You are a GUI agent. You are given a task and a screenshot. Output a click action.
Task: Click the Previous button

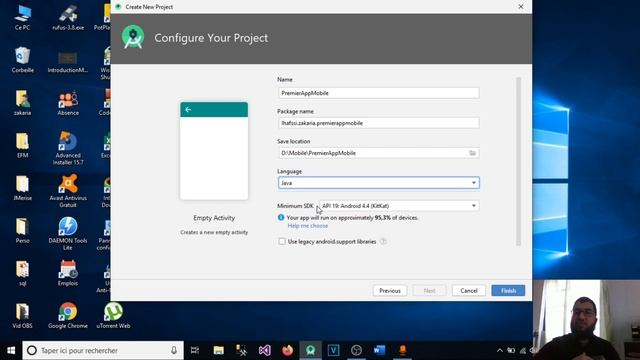click(390, 291)
